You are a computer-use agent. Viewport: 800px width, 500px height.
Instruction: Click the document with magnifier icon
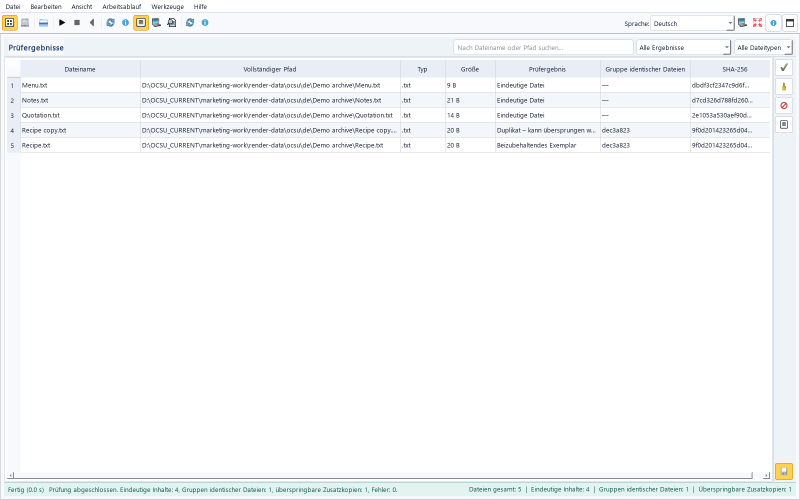(172, 22)
